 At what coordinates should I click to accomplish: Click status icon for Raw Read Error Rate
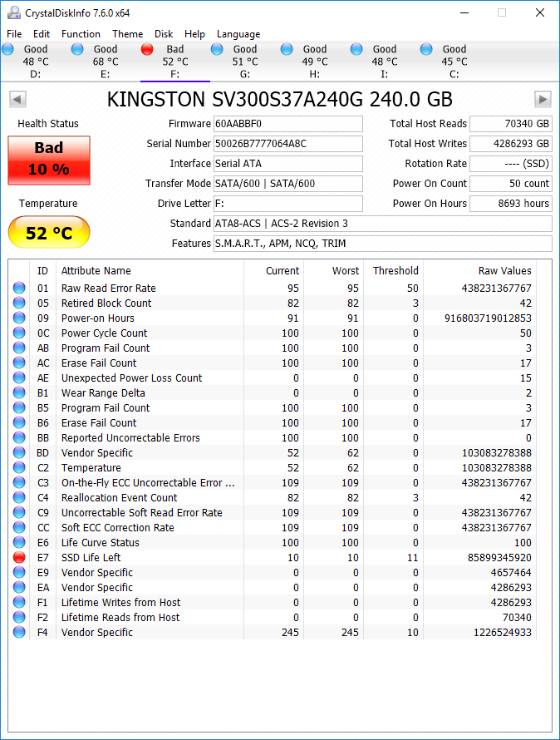pos(19,288)
